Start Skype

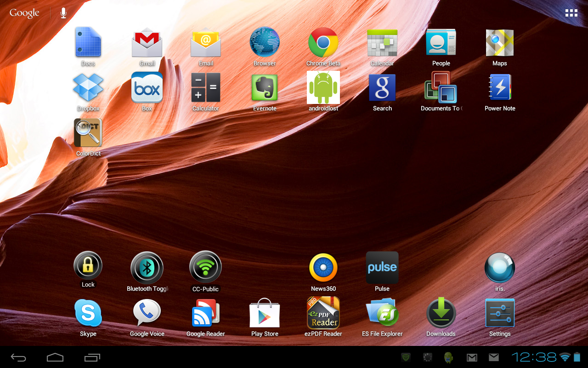pyautogui.click(x=88, y=313)
